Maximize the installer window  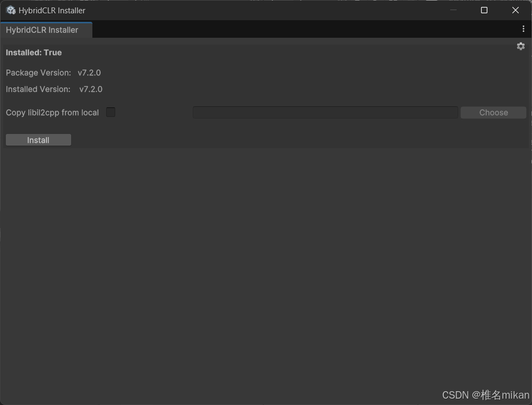(x=484, y=10)
